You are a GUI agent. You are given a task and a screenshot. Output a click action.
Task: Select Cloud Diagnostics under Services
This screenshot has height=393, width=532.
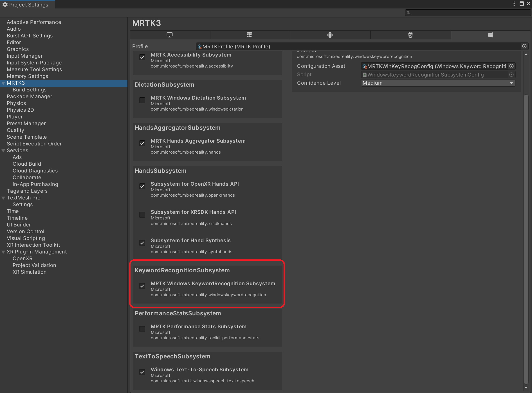(35, 171)
